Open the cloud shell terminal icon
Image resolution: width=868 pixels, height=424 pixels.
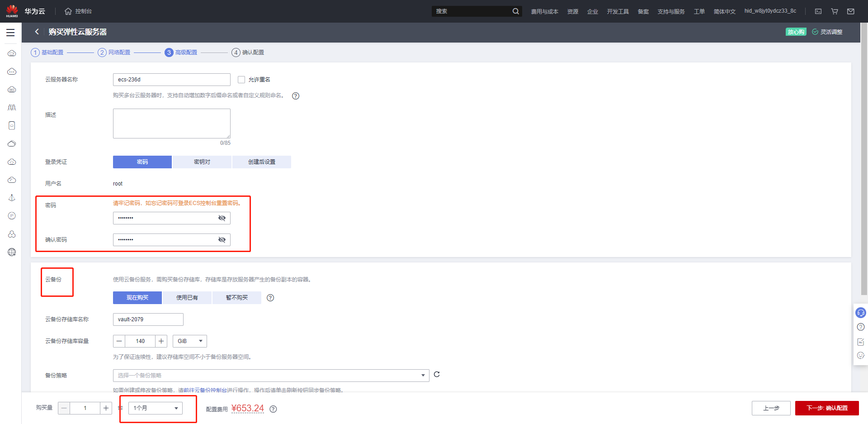pyautogui.click(x=818, y=11)
